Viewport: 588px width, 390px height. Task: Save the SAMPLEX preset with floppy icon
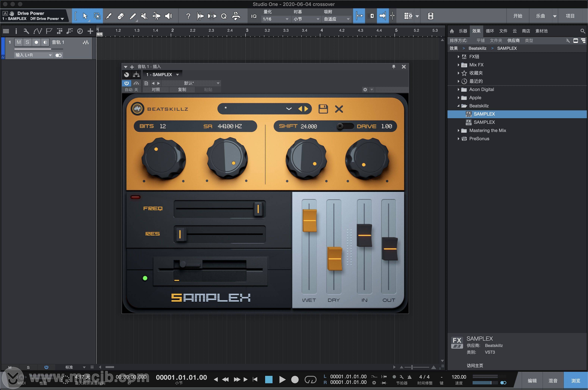(x=323, y=109)
